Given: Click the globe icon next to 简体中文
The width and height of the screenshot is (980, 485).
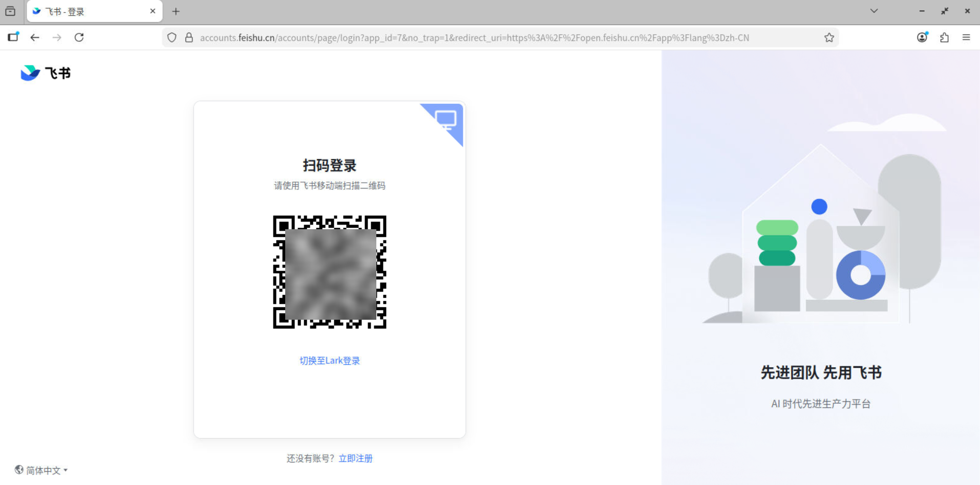Looking at the screenshot, I should [x=19, y=470].
